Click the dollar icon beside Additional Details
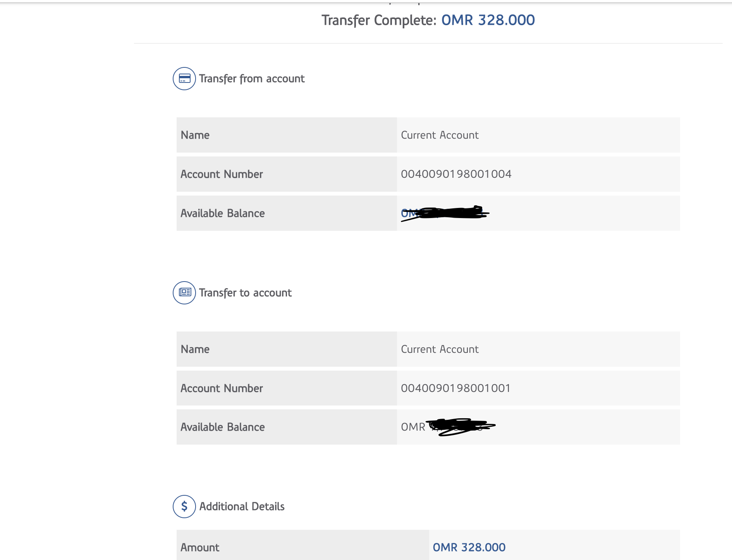Screen dimensions: 732x560 point(184,507)
